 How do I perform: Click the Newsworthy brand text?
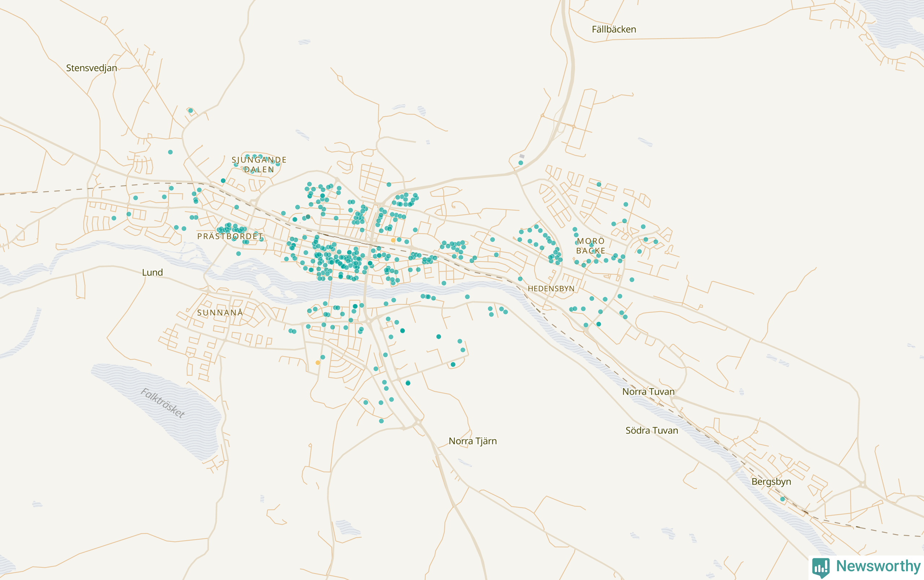tap(879, 566)
